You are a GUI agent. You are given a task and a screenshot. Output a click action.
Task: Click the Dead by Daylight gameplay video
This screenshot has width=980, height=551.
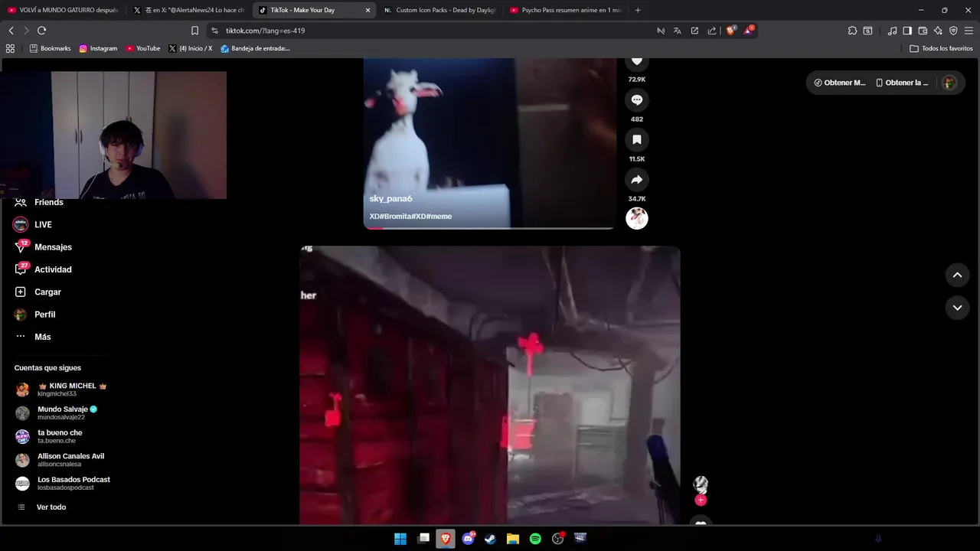click(490, 385)
